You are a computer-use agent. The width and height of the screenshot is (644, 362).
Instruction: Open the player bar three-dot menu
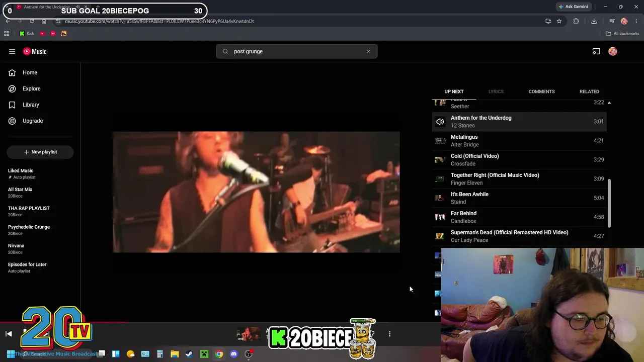[x=389, y=334]
